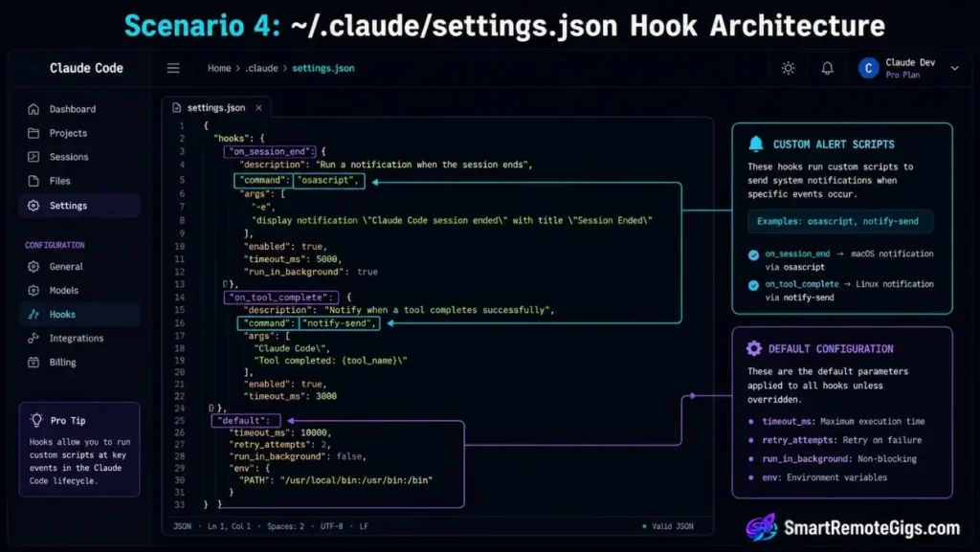Click the Default Configuration gear icon
Viewport: 980px width, 552px height.
pyautogui.click(x=754, y=348)
